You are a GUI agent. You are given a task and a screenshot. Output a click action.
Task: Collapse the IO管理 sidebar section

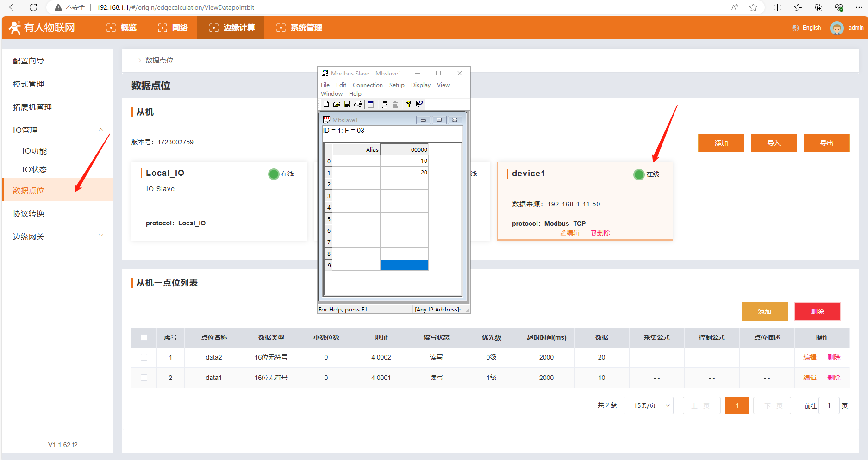[x=101, y=130]
